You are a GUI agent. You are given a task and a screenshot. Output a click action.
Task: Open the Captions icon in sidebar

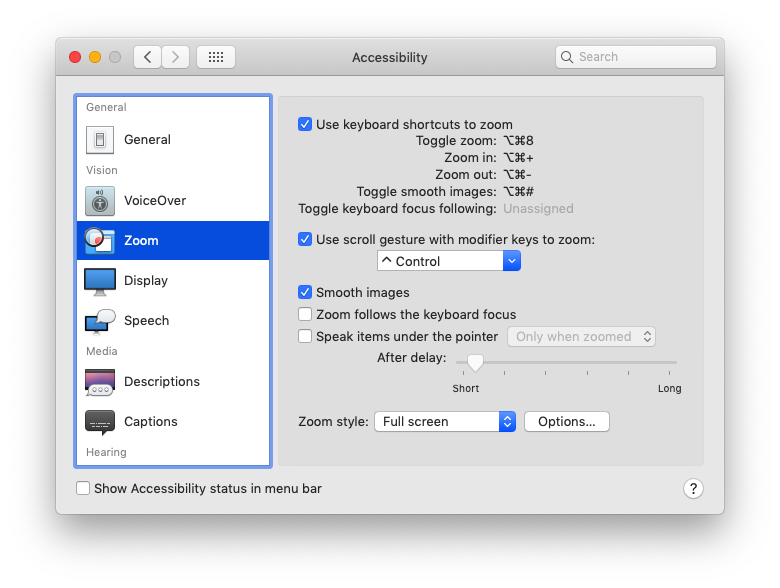point(100,422)
